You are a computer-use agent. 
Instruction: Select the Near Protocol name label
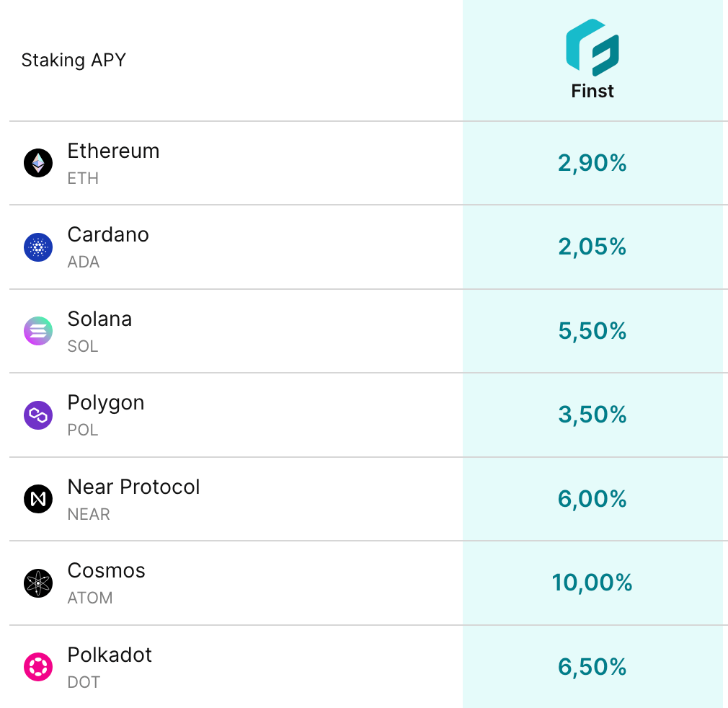click(133, 487)
